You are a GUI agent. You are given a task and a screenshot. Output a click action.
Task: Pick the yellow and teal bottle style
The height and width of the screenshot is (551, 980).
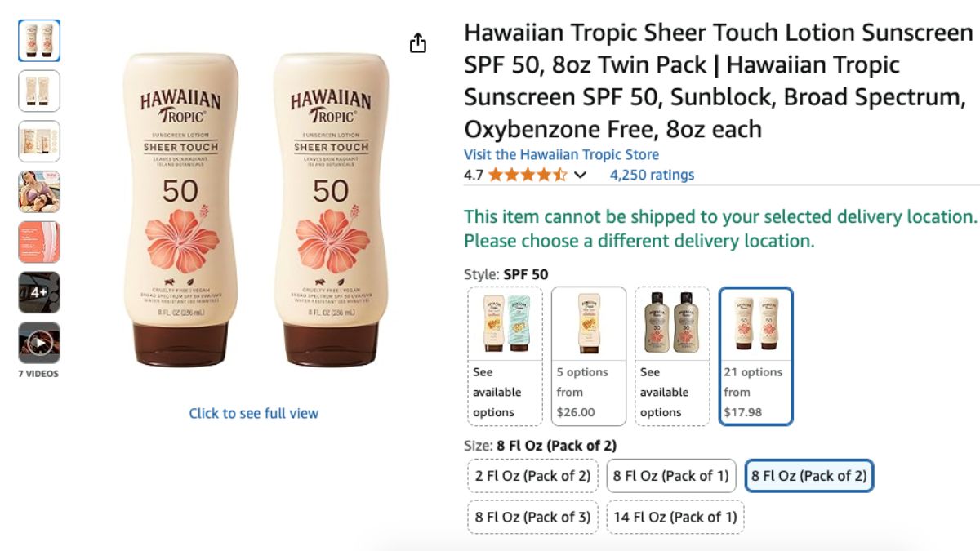click(506, 356)
